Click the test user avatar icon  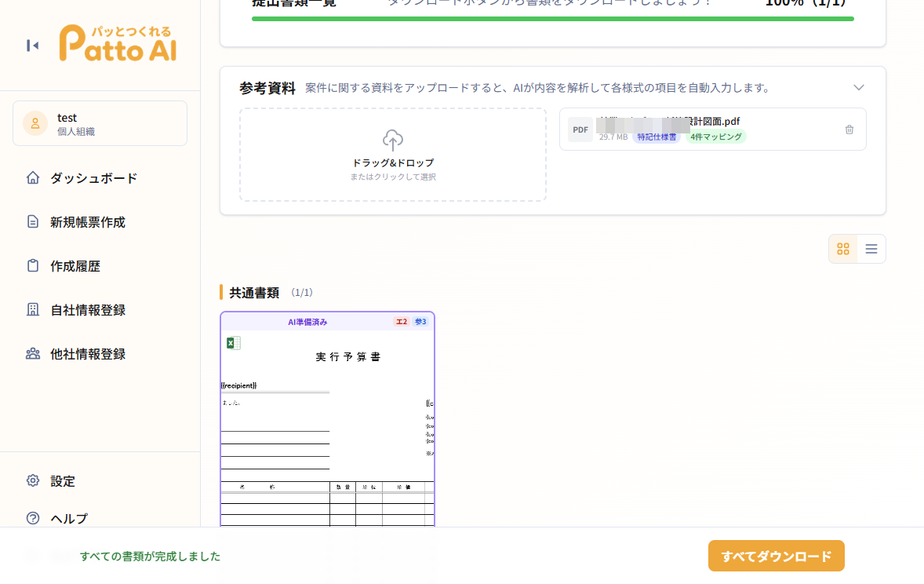click(x=35, y=123)
